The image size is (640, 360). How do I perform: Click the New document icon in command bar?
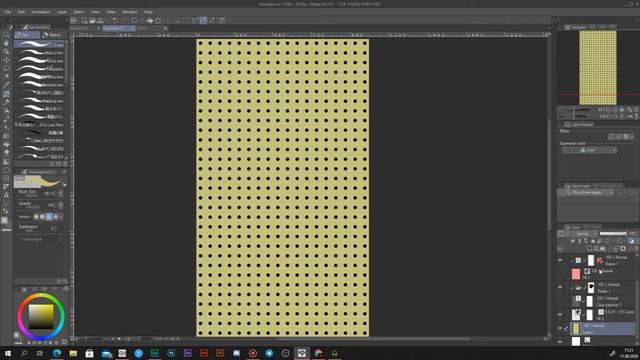[84, 20]
